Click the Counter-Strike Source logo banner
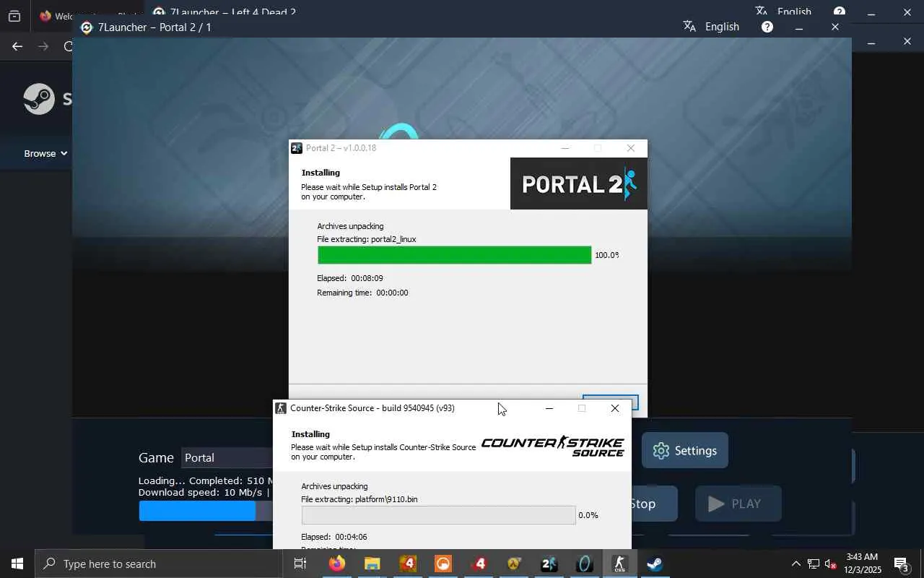Viewport: 924px width, 578px height. [x=553, y=446]
